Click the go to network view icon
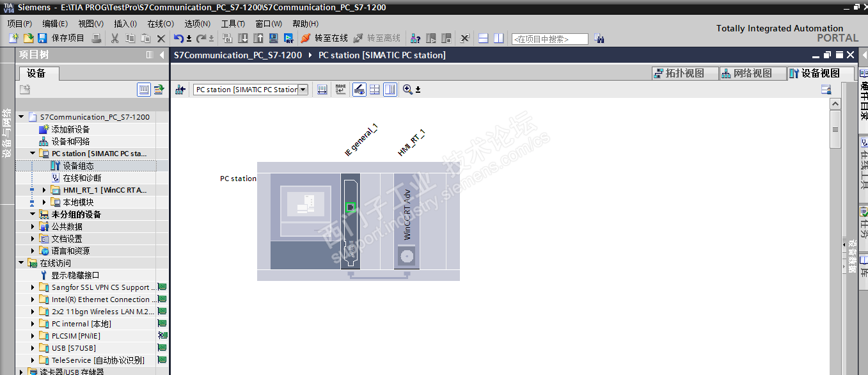 coord(181,90)
